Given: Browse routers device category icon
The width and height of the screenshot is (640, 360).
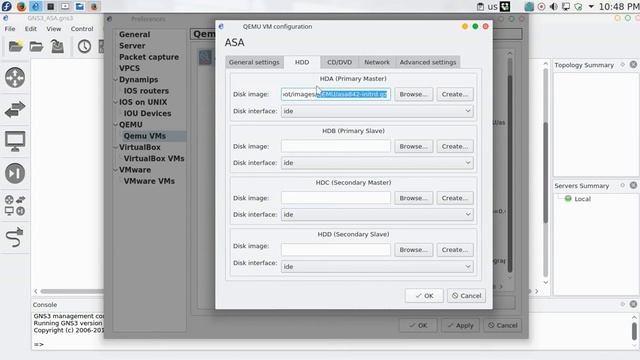Looking at the screenshot, I should coord(15,78).
